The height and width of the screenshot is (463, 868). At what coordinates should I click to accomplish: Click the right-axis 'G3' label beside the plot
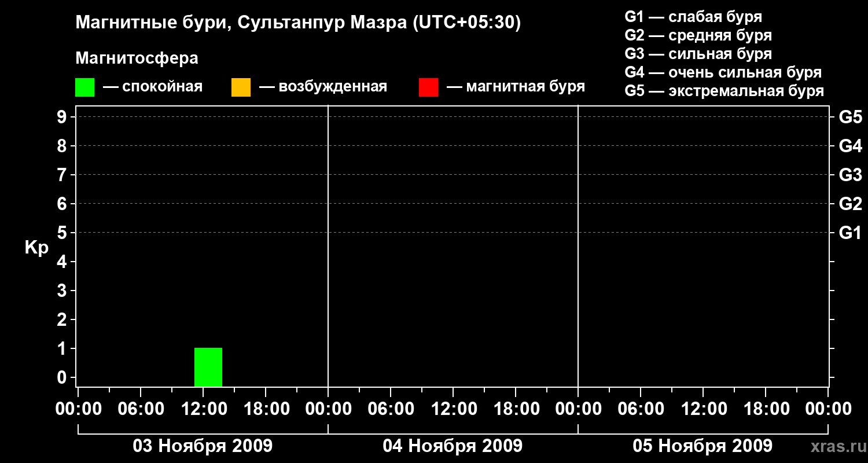coord(850,175)
